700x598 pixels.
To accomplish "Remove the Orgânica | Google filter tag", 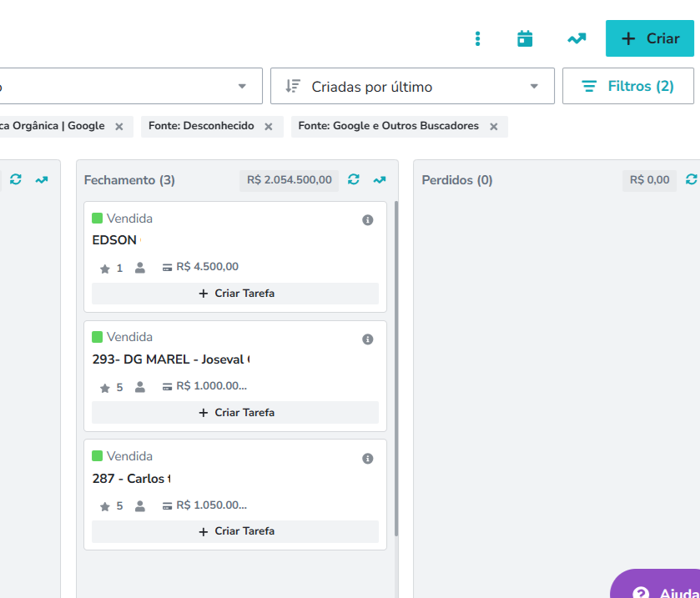I will (119, 127).
